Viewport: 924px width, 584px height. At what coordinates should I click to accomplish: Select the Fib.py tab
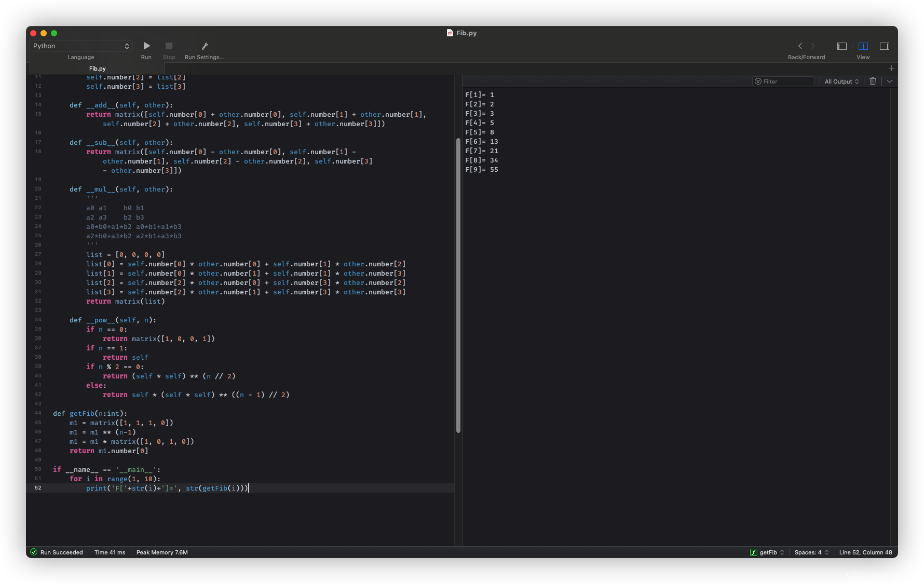click(97, 69)
